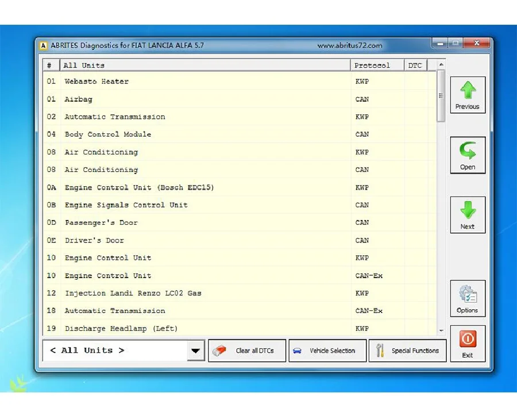Select Engine Control Unit row with KWP
Viewport: 517px width, 420px height.
click(x=240, y=258)
